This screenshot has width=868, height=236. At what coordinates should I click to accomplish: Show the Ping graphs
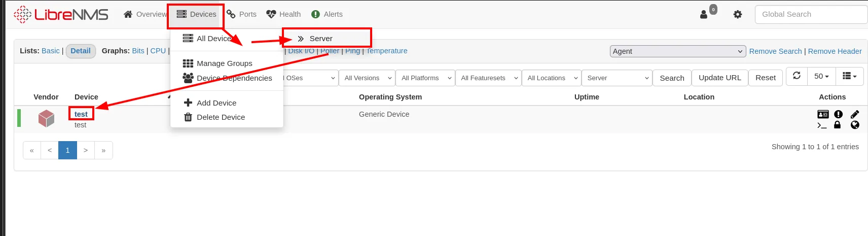pos(352,51)
